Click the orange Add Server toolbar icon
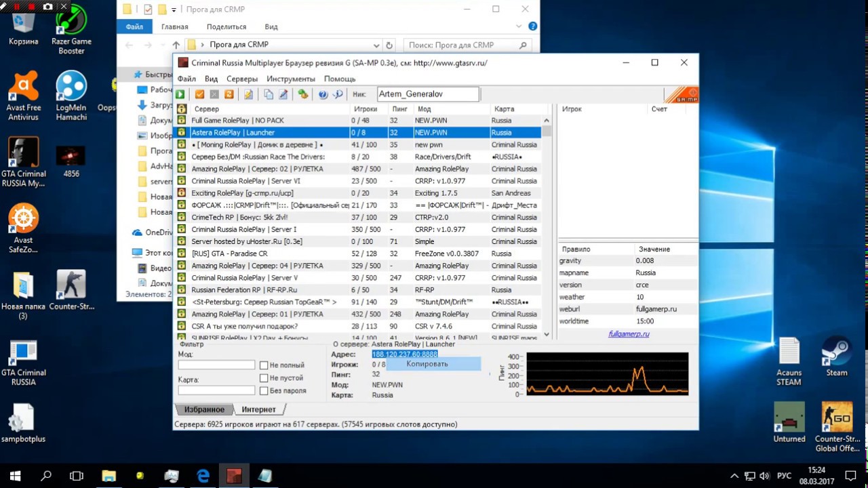Screen dimensions: 868x488 coord(199,94)
